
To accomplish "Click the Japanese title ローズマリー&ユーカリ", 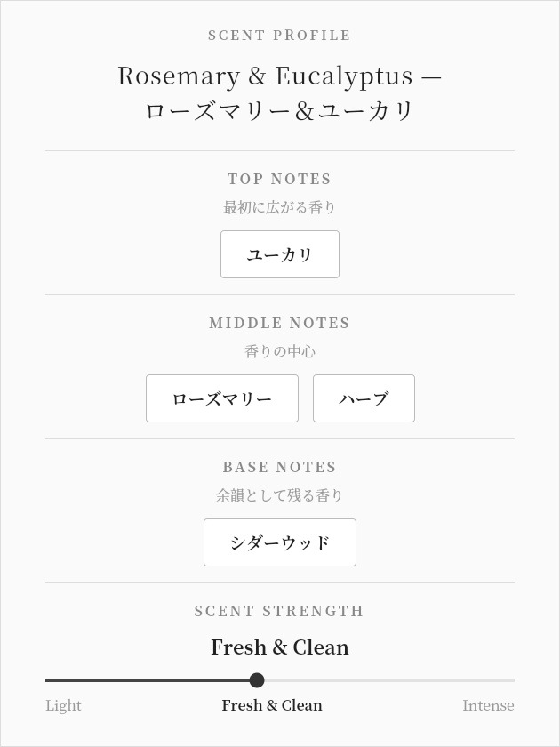I will pyautogui.click(x=279, y=111).
